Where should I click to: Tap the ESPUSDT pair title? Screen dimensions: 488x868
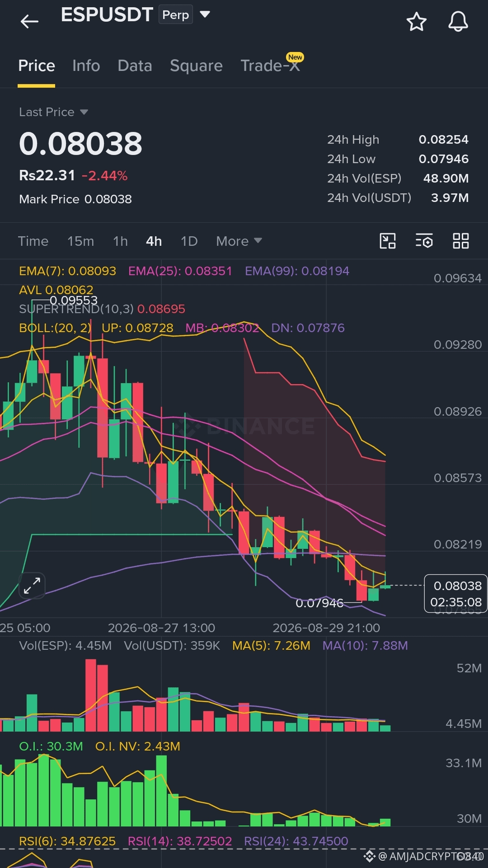point(107,14)
